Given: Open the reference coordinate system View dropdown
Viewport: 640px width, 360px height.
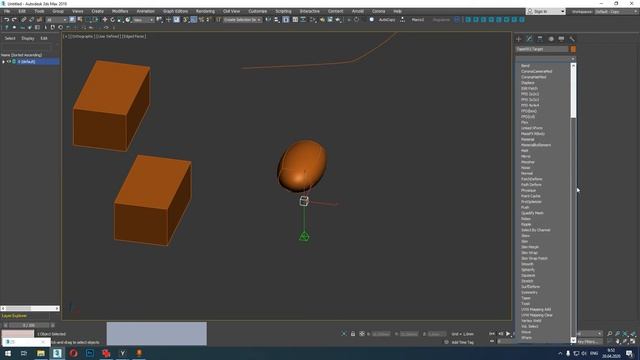Looking at the screenshot, I should (143, 20).
